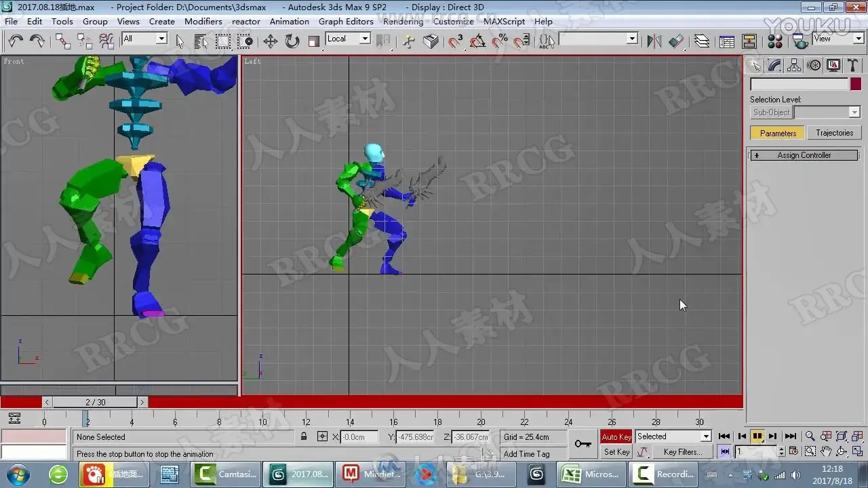Open the All selection filter dropdown
Screen dimensions: 868x488
[x=144, y=39]
